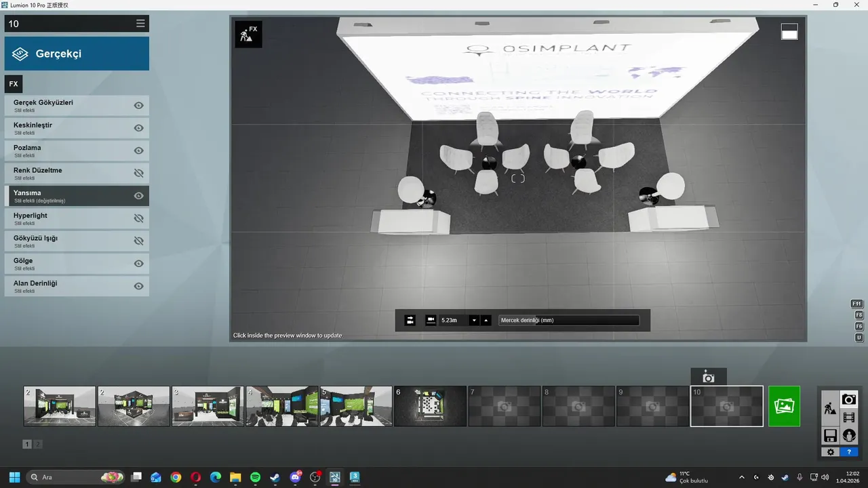Click the taskbar search box Ara

click(76, 477)
